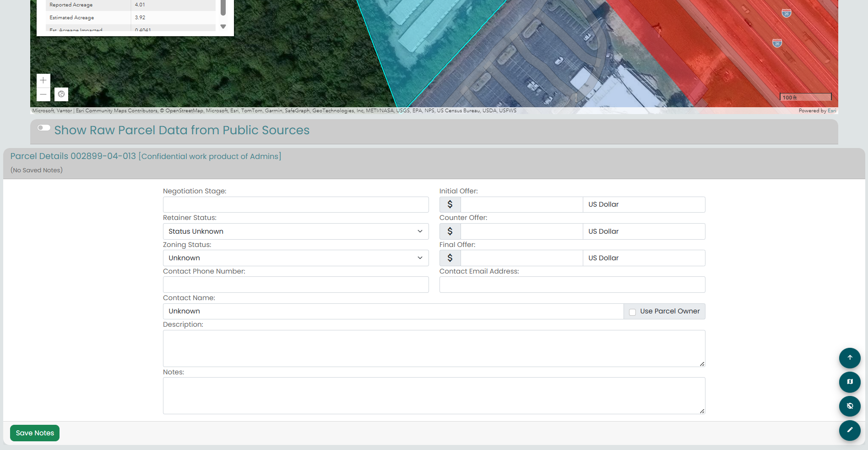The height and width of the screenshot is (450, 868).
Task: Open the Esri link in map attribution
Action: 832,110
